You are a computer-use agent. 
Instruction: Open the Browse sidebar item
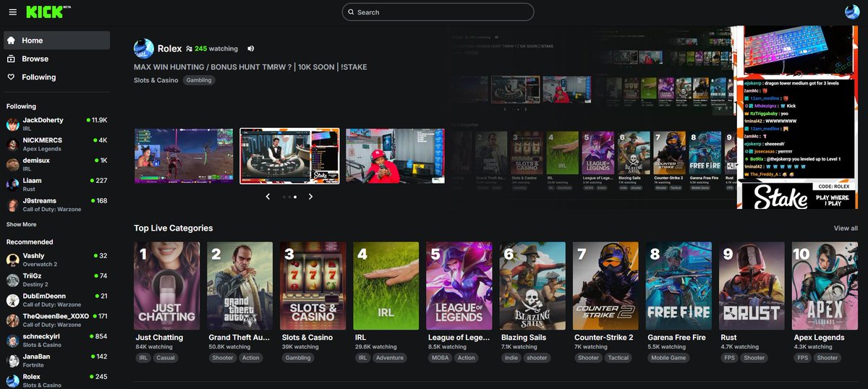(x=56, y=59)
